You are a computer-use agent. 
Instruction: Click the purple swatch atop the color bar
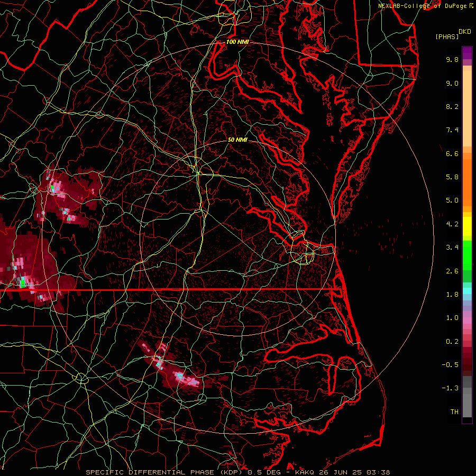pyautogui.click(x=467, y=53)
